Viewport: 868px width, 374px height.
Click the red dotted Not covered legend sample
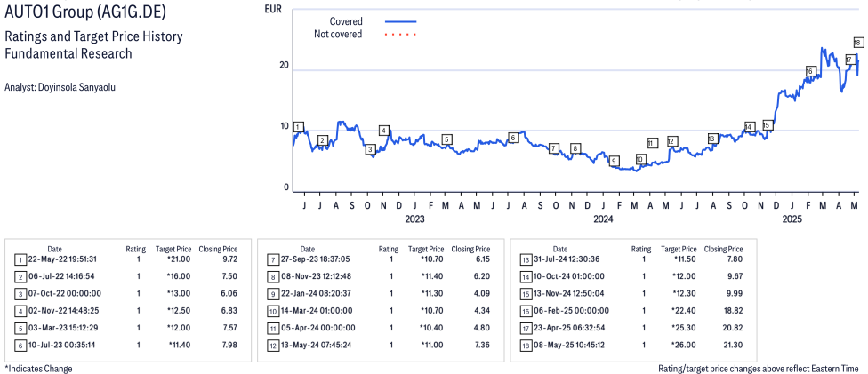(x=400, y=35)
